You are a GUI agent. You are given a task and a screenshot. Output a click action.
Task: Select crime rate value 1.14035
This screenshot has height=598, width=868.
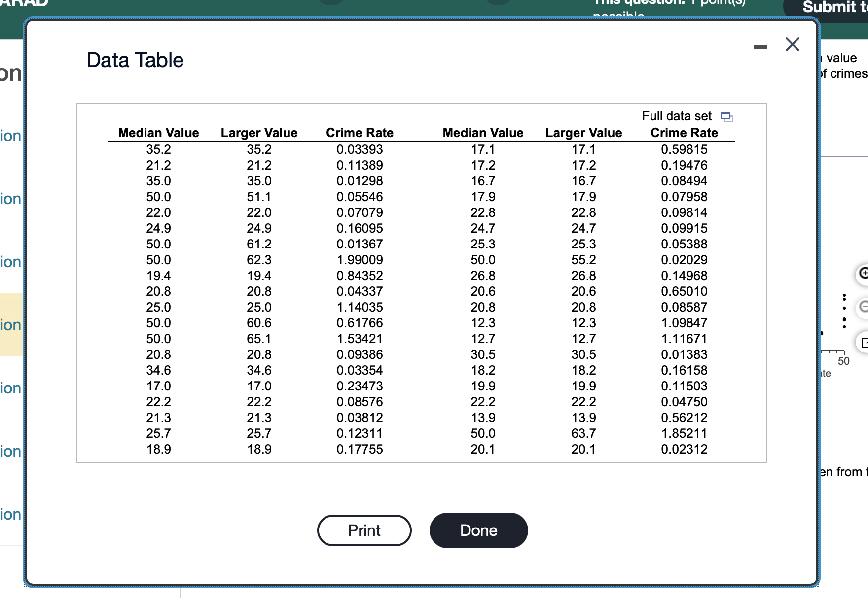coord(360,307)
